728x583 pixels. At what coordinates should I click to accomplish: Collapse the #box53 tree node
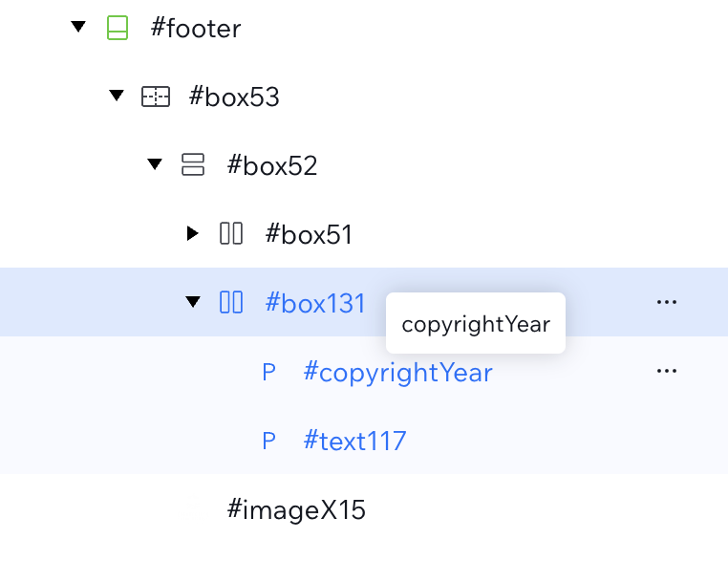[117, 96]
